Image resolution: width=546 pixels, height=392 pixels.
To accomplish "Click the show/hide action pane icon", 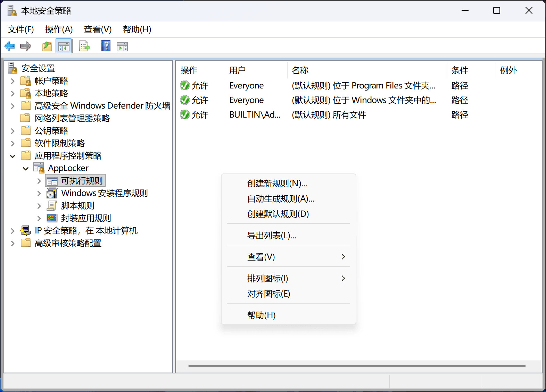I will pos(122,46).
